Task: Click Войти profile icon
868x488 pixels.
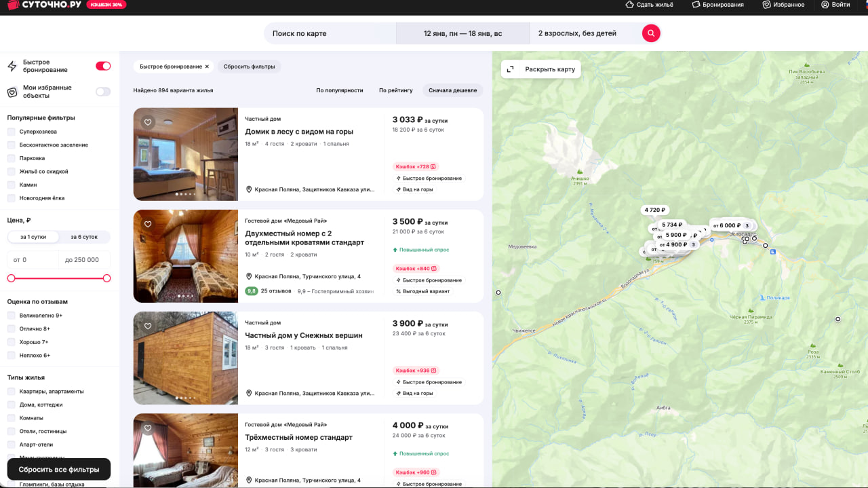Action: point(825,5)
